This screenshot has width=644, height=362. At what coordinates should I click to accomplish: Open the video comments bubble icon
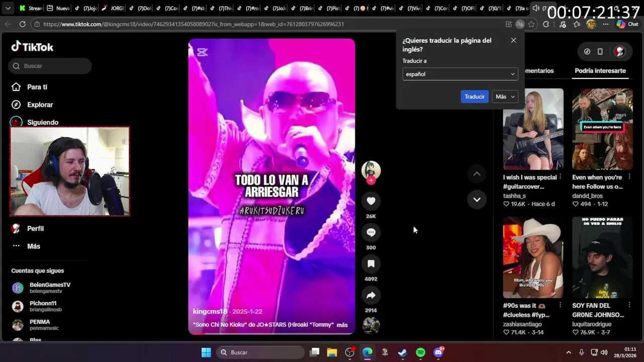[x=371, y=232]
